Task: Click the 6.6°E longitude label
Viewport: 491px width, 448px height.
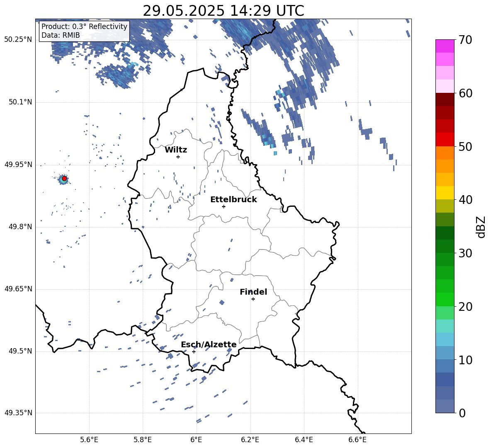Action: (357, 440)
